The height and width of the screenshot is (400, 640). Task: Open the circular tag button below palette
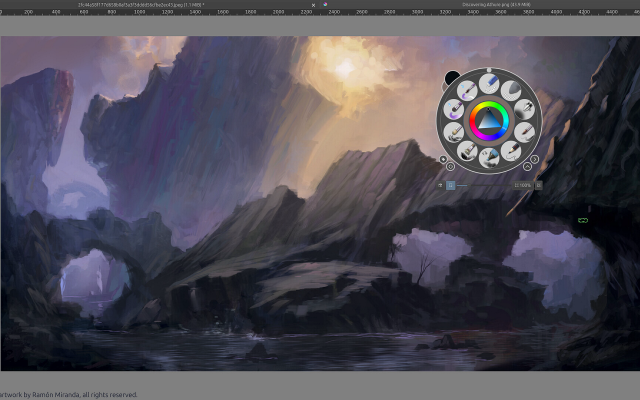click(x=450, y=167)
